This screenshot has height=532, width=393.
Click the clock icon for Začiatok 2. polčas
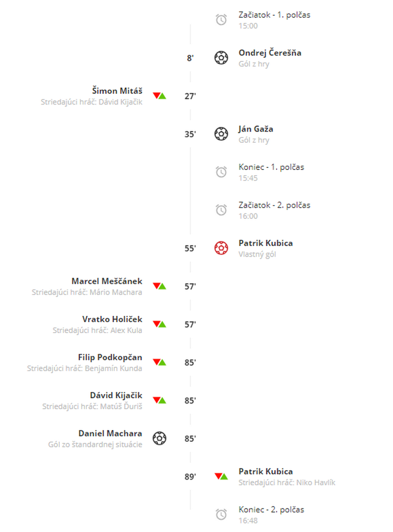(x=221, y=210)
